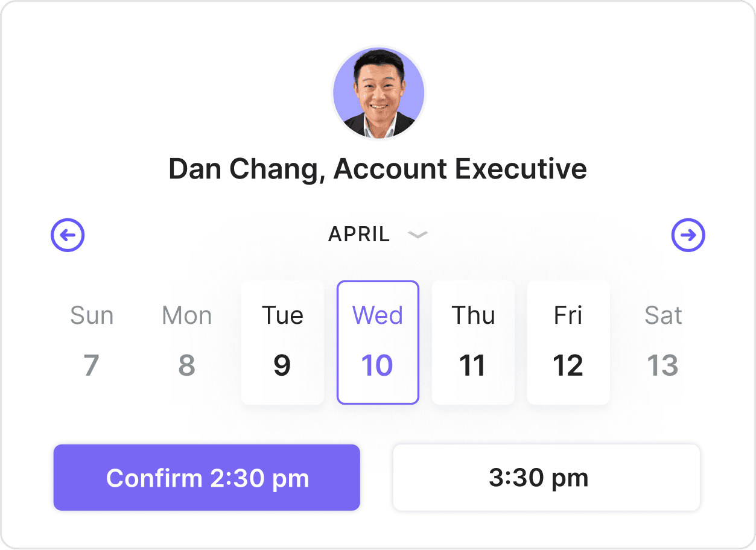Click the unavailable Sat 13 date
Image resolution: width=756 pixels, height=550 pixels.
click(663, 342)
